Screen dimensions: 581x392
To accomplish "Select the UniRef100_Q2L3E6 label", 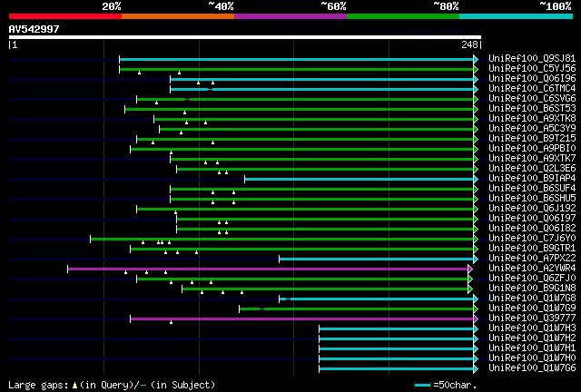I will coord(532,169).
